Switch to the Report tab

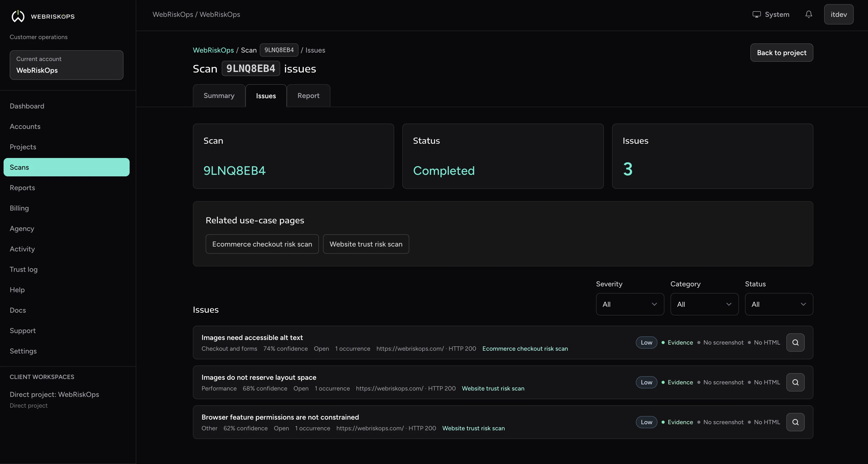coord(308,96)
